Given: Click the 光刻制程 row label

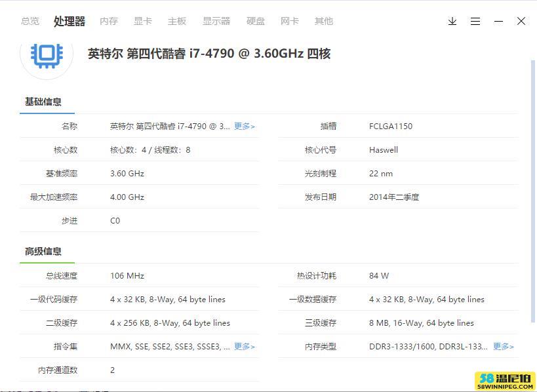Looking at the screenshot, I should (x=321, y=174).
